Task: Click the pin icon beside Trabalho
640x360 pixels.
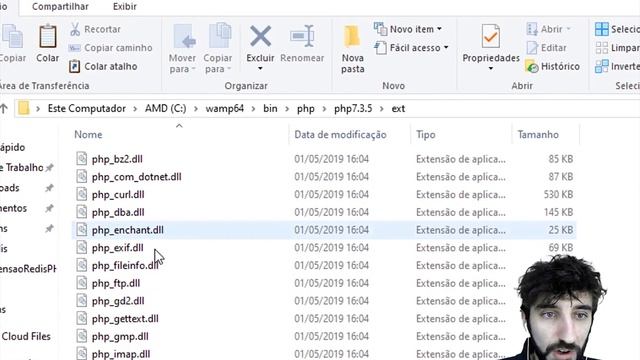Action: coord(49,168)
